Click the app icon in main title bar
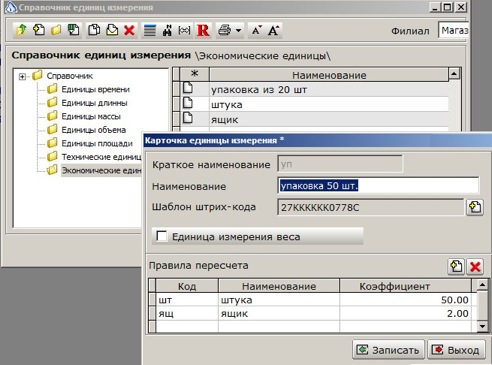492x365 pixels. point(11,7)
